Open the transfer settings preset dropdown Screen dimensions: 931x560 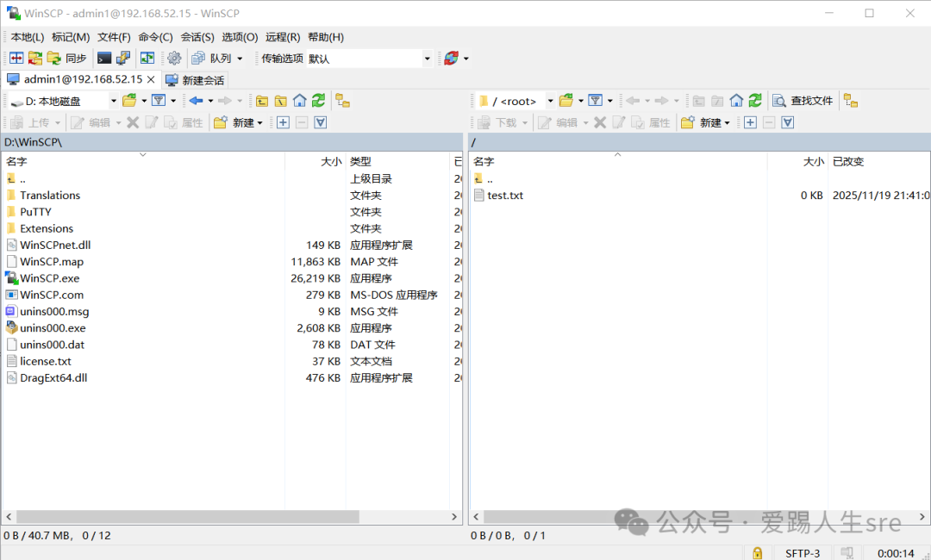(x=427, y=59)
